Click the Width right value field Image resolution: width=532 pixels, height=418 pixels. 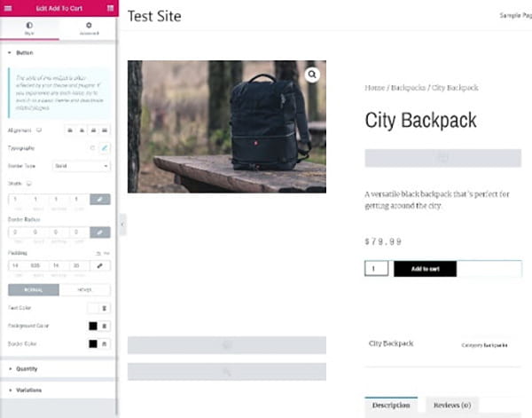39,199
